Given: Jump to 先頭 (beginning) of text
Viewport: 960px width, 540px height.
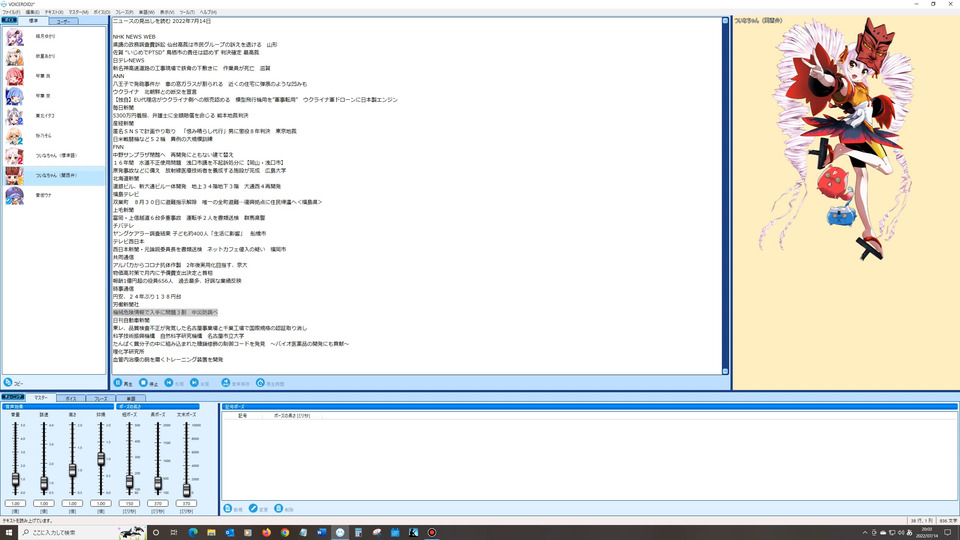Looking at the screenshot, I should 174,383.
